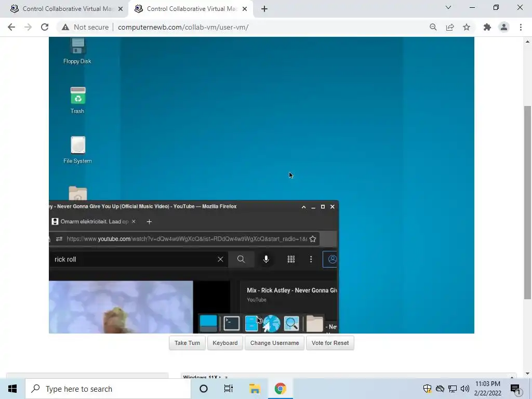Close the Omarm elektriciteit Firefox tab
Image resolution: width=532 pixels, height=399 pixels.
[134, 221]
